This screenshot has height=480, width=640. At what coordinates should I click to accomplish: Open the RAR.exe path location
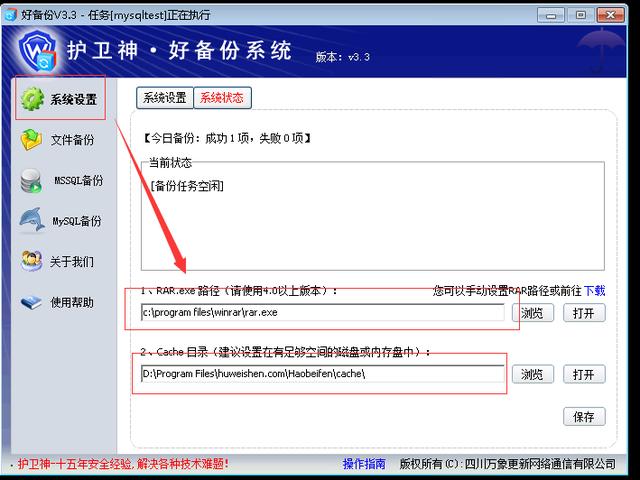coord(584,313)
